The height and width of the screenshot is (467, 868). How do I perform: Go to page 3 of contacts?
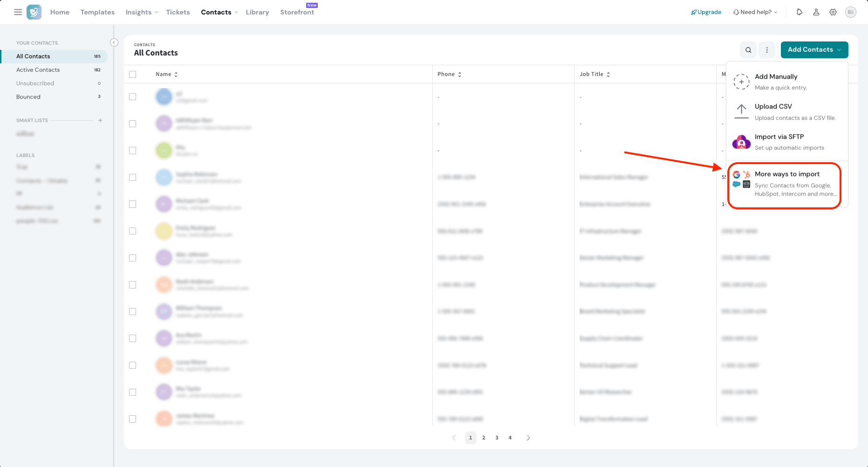497,438
